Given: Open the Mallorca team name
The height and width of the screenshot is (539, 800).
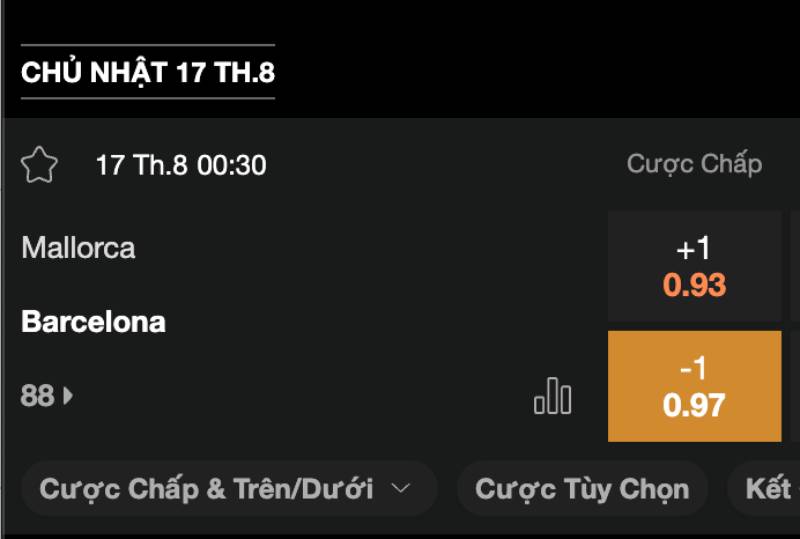Looking at the screenshot, I should pos(78,248).
